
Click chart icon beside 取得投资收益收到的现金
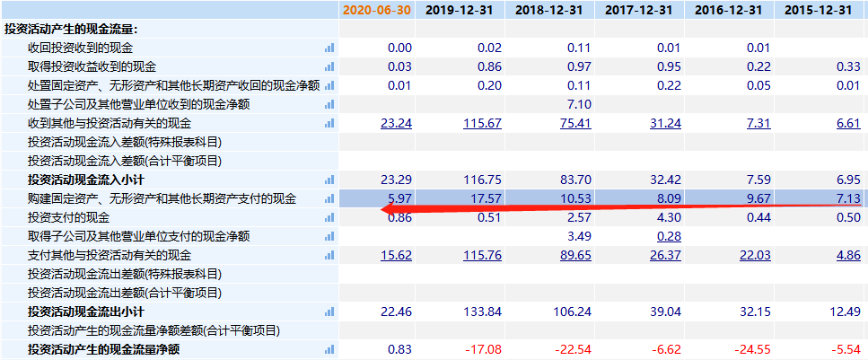(x=329, y=66)
